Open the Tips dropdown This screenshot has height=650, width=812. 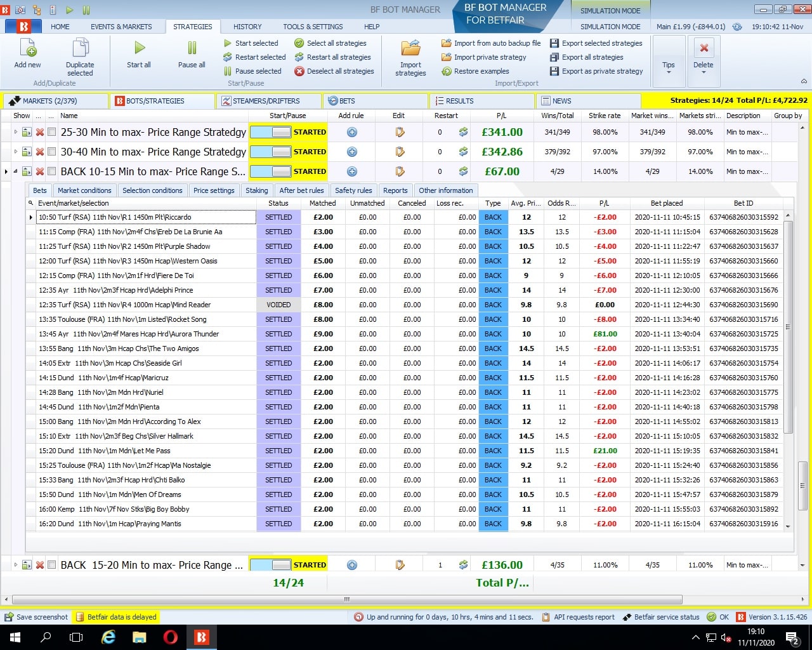(x=668, y=60)
